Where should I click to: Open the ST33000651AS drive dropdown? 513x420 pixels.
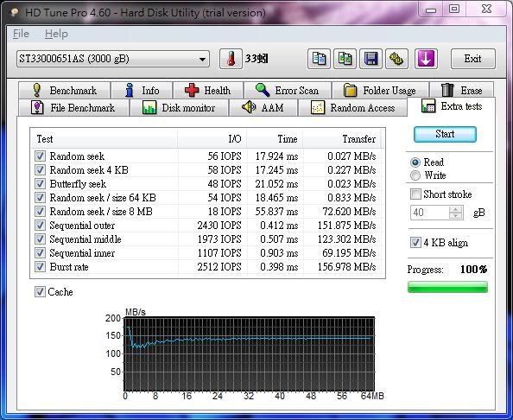pyautogui.click(x=113, y=59)
